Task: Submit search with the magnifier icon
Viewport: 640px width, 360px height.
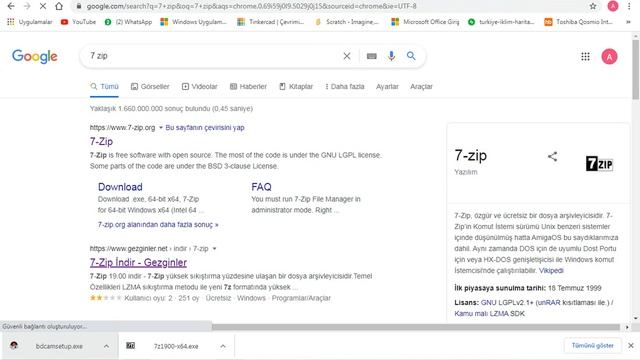Action: (411, 56)
